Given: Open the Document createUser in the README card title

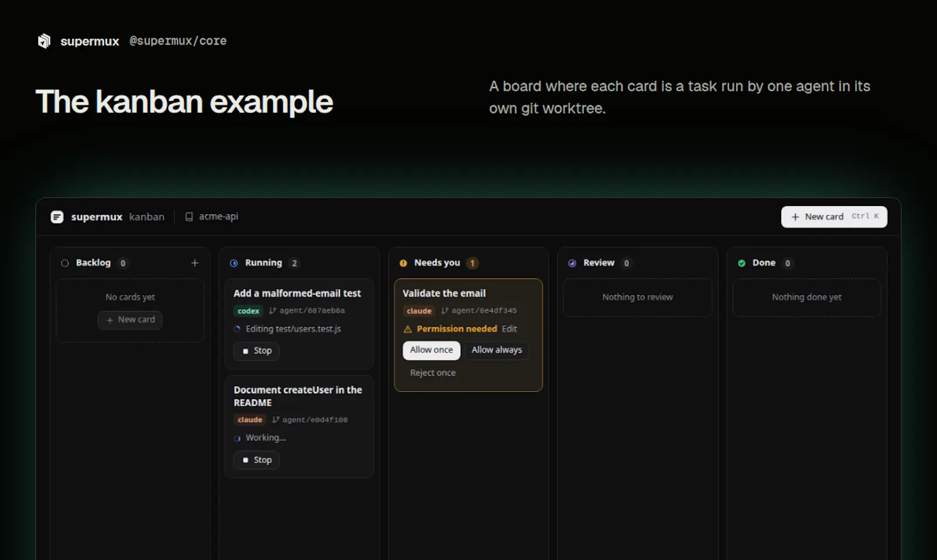Looking at the screenshot, I should pyautogui.click(x=298, y=396).
